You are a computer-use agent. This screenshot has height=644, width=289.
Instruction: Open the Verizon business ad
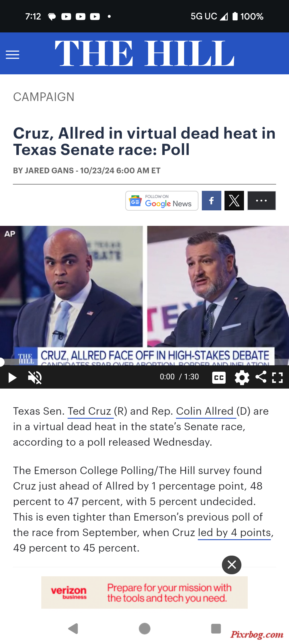point(144,592)
